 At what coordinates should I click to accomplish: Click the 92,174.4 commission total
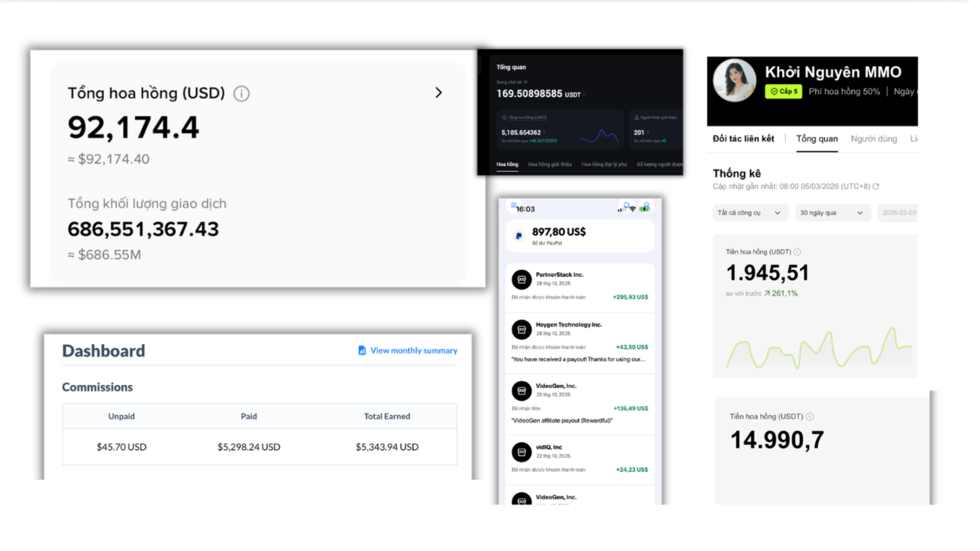point(133,128)
